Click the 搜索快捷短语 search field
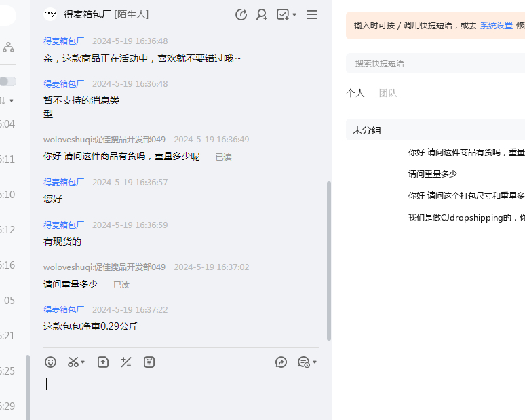525x420 pixels. click(x=434, y=63)
